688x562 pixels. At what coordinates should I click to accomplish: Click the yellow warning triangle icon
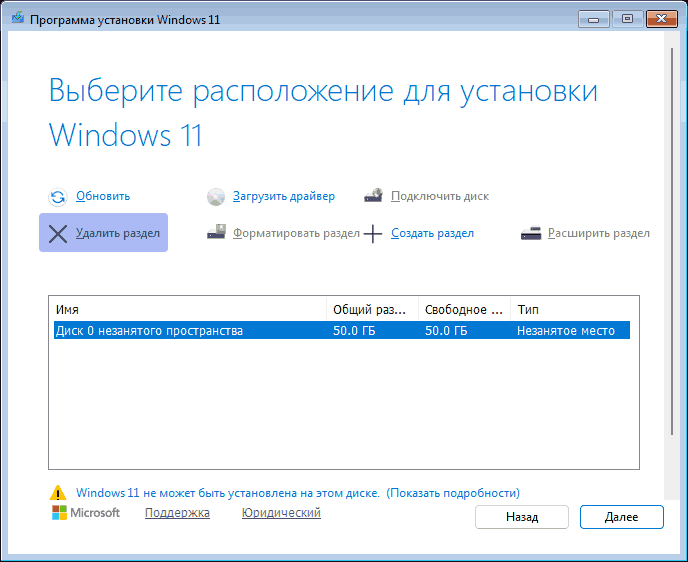[57, 493]
